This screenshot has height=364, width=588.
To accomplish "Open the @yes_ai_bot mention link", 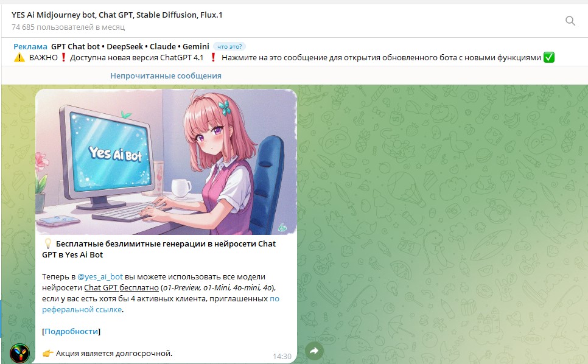I will click(x=100, y=277).
